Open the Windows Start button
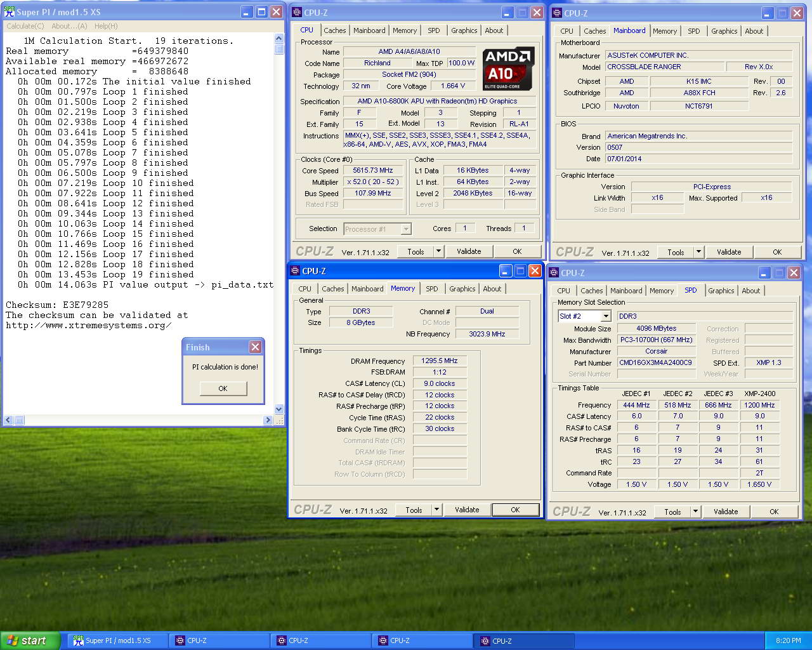The height and width of the screenshot is (650, 812). click(30, 640)
